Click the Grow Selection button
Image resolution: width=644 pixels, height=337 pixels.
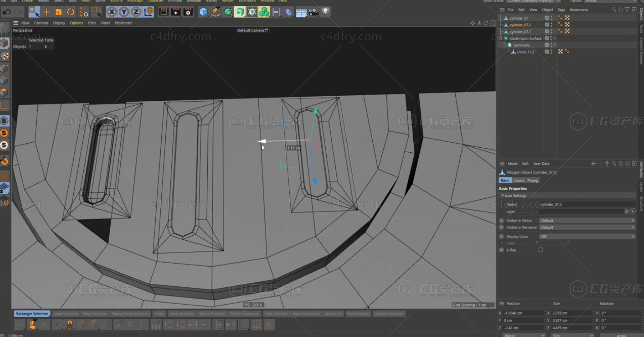181,314
